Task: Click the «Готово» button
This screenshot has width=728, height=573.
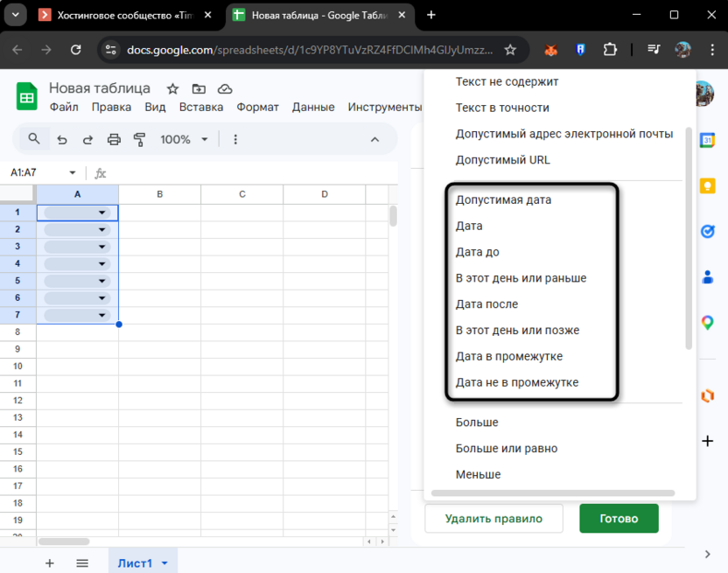Action: tap(618, 518)
